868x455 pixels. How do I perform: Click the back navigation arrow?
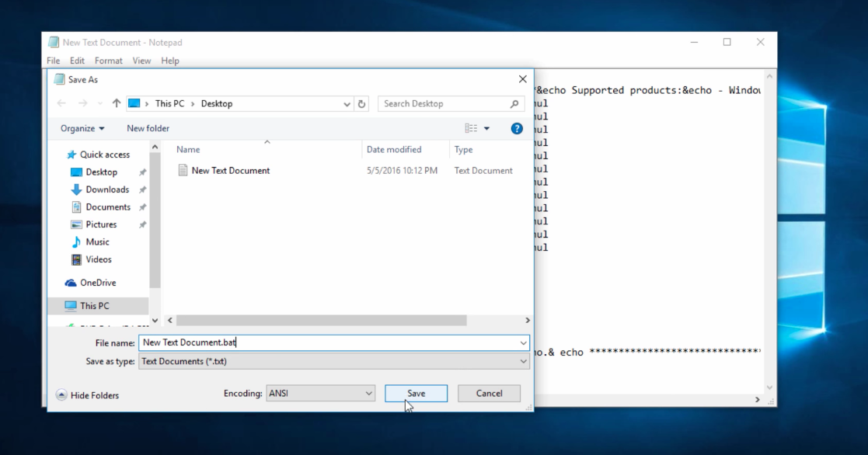click(62, 102)
